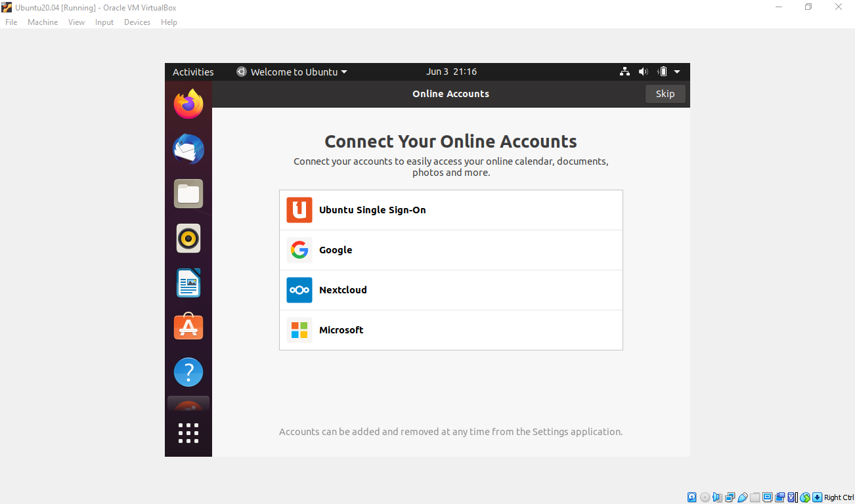Click the Microsoft logo icon
Screen dimensions: 855x504
(299, 330)
